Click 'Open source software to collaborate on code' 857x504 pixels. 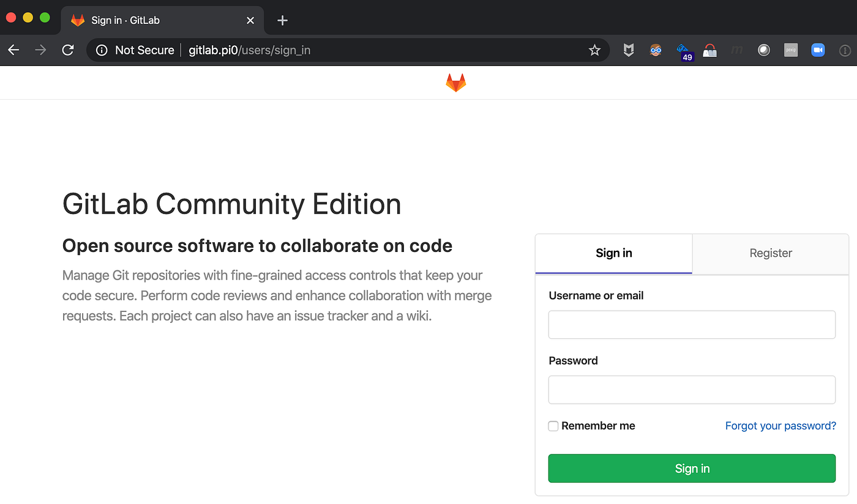coord(257,246)
